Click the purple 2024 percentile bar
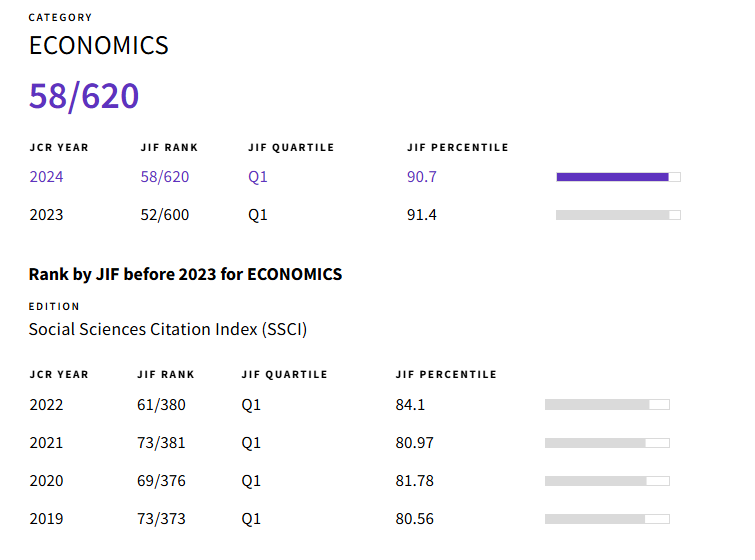The width and height of the screenshot is (755, 560). [x=617, y=177]
